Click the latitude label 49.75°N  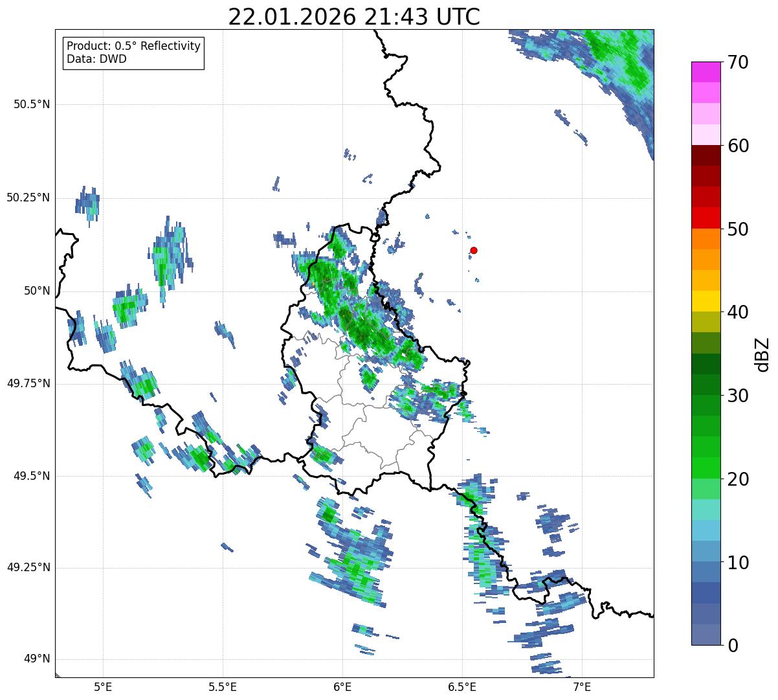(28, 383)
